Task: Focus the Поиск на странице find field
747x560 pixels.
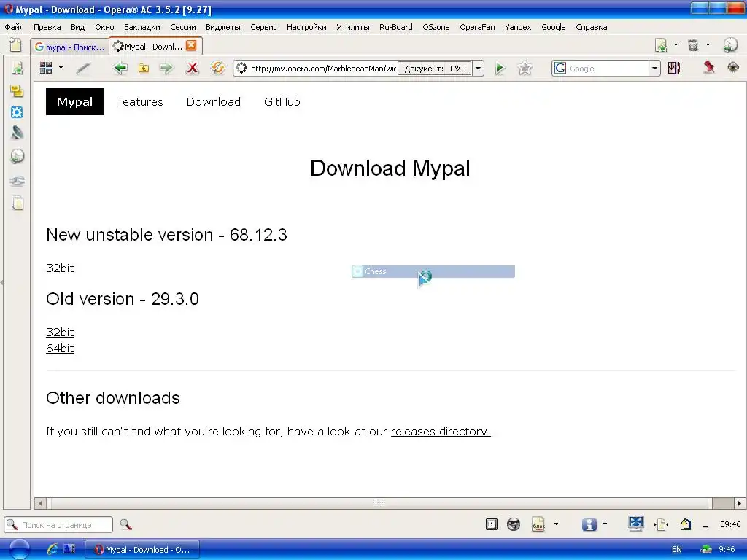Action: 58,525
